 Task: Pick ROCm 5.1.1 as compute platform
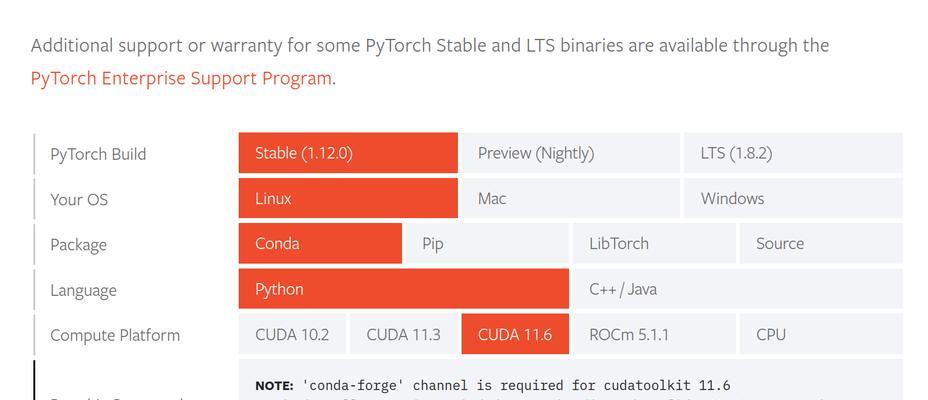coord(654,334)
